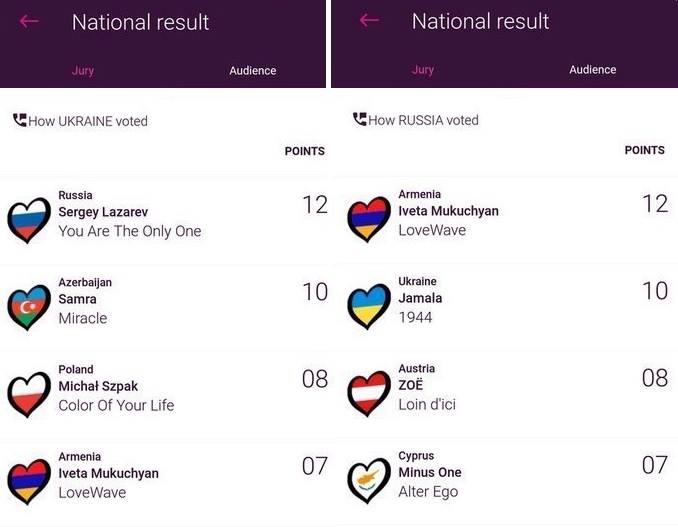Open Jamala 1944 entry

click(x=419, y=299)
